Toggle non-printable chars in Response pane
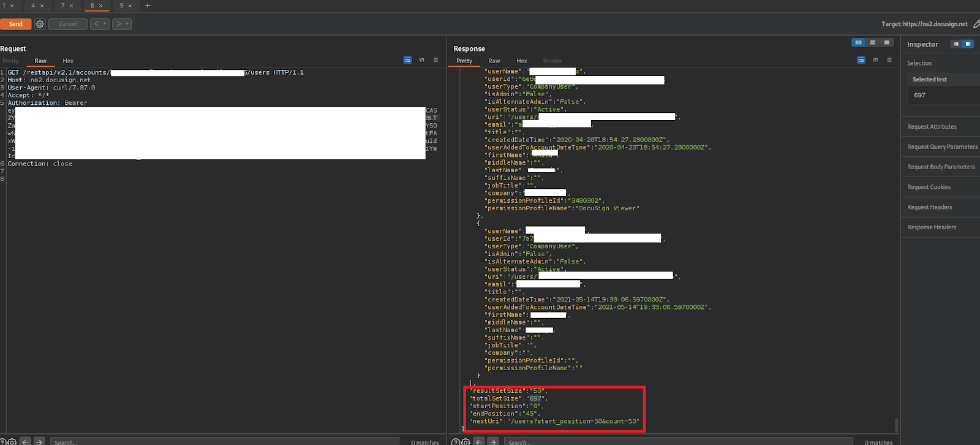Viewport: 980px width, 445px height. coord(875,60)
